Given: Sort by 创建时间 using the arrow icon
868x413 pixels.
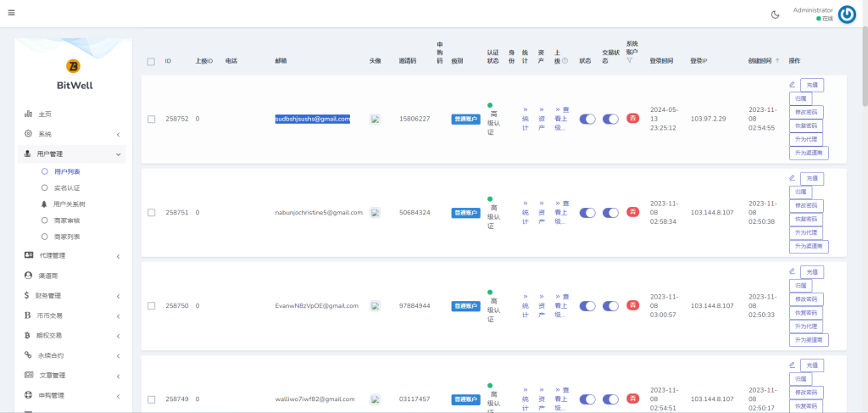Looking at the screenshot, I should pyautogui.click(x=777, y=61).
